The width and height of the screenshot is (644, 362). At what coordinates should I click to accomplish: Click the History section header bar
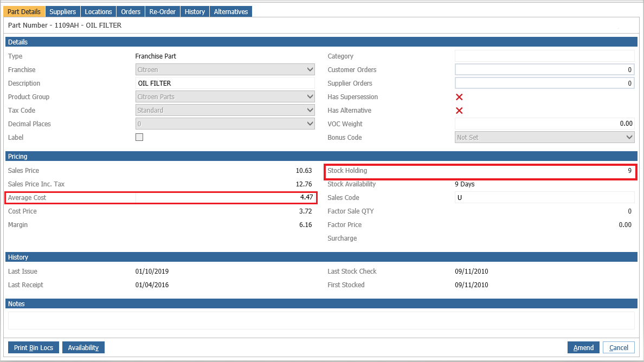(321, 257)
